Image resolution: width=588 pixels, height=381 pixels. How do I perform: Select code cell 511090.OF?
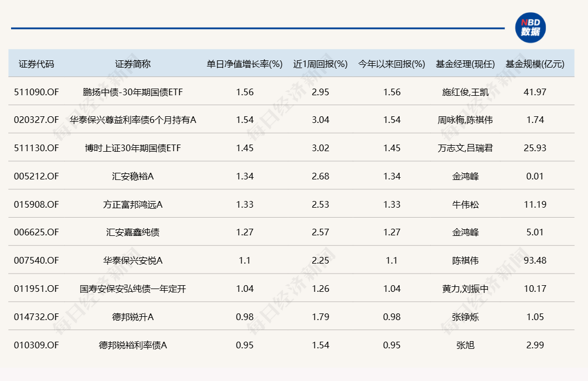pos(37,92)
